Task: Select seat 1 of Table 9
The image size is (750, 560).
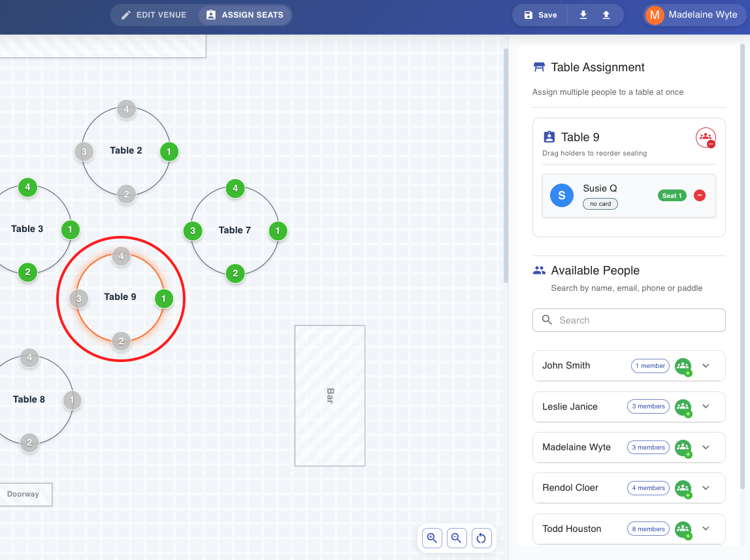Action: [x=163, y=299]
